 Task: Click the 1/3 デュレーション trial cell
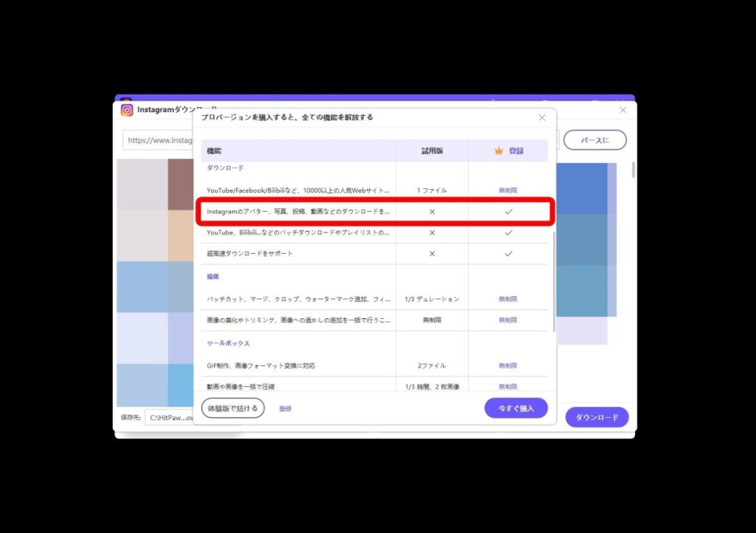(432, 299)
